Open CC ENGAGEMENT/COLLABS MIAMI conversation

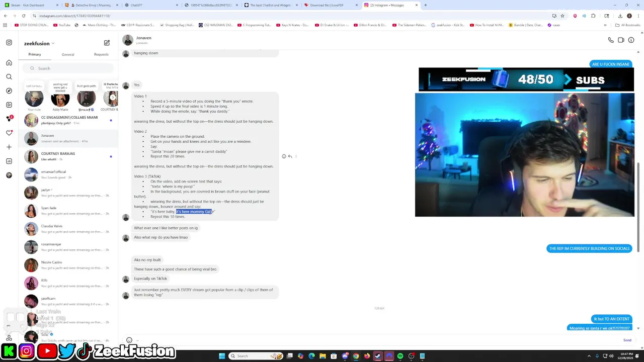click(x=68, y=120)
